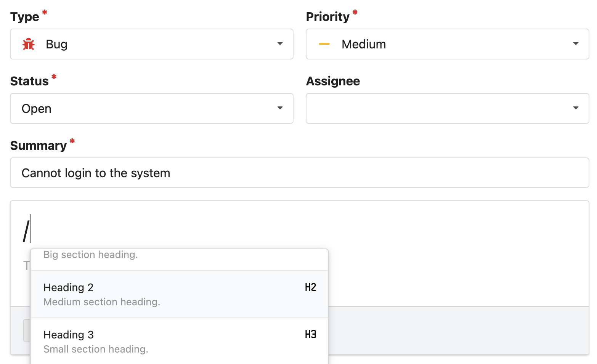Open the Assignee dropdown arrow
Screen dimensions: 597x364
coord(576,108)
